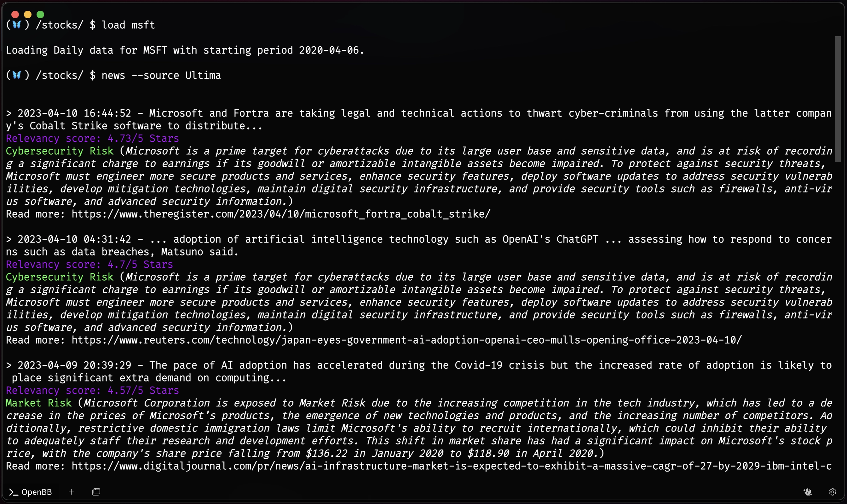The width and height of the screenshot is (847, 504).
Task: Open the digitaljournal.com AI infrastructure link
Action: tap(452, 466)
